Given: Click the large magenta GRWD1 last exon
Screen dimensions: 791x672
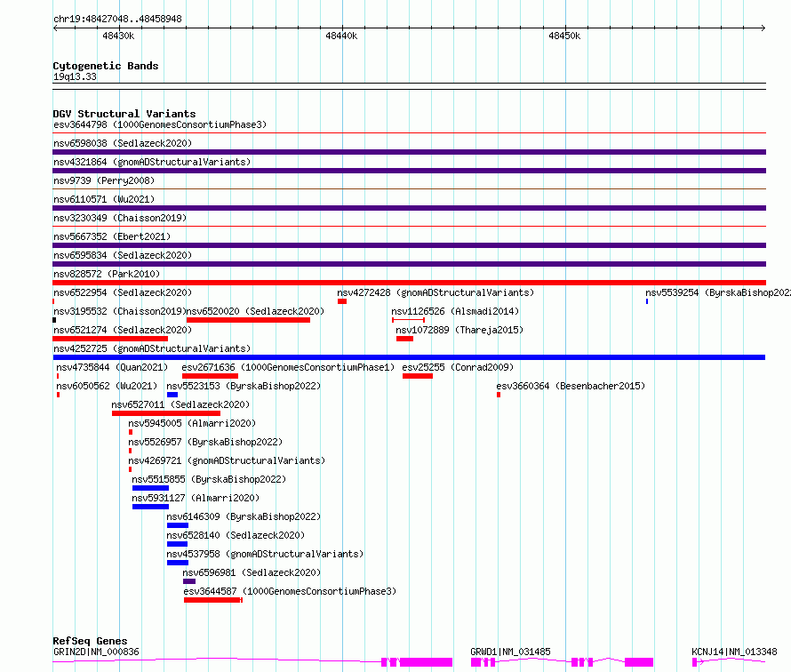Looking at the screenshot, I should pos(639,662).
